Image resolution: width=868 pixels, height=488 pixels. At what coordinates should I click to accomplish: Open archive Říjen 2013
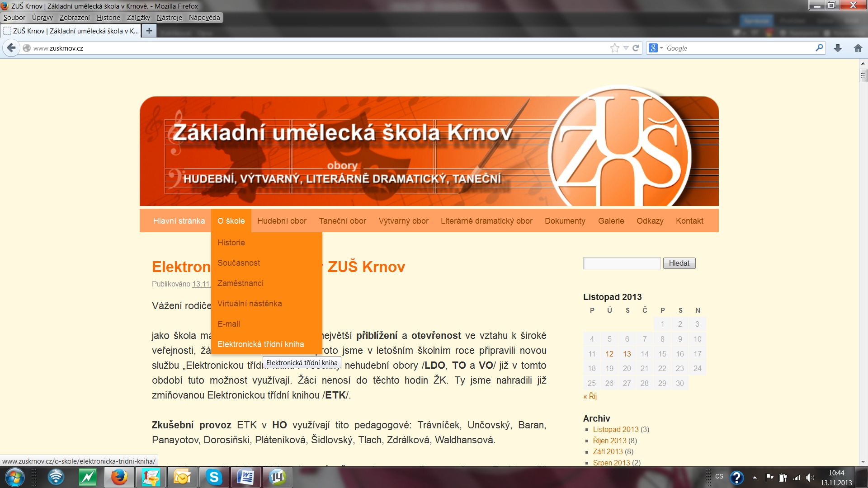tap(610, 441)
